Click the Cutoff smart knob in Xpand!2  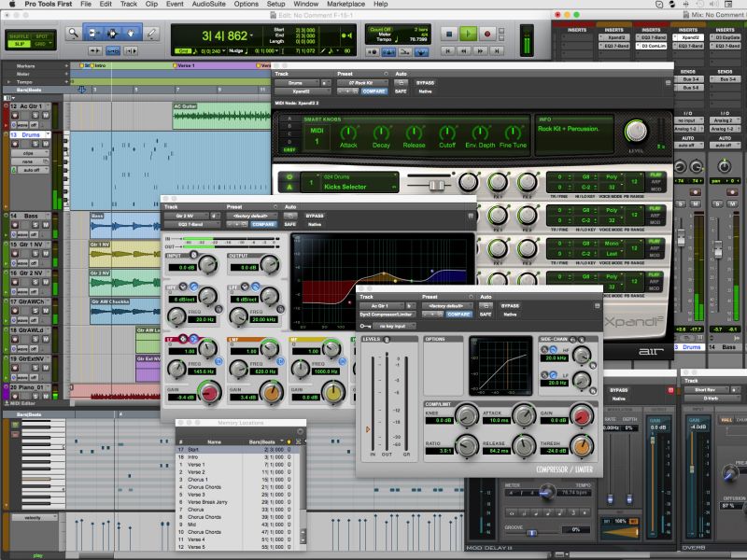(x=447, y=133)
